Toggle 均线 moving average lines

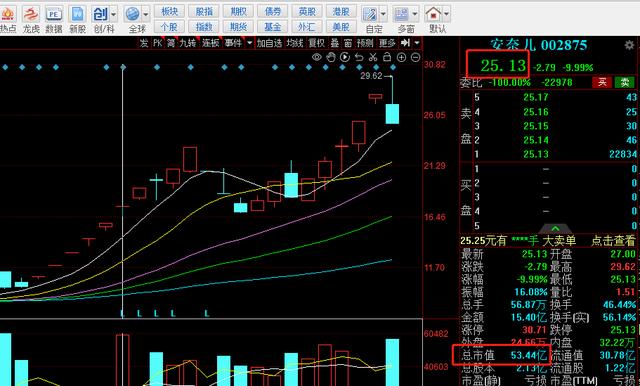pos(294,43)
